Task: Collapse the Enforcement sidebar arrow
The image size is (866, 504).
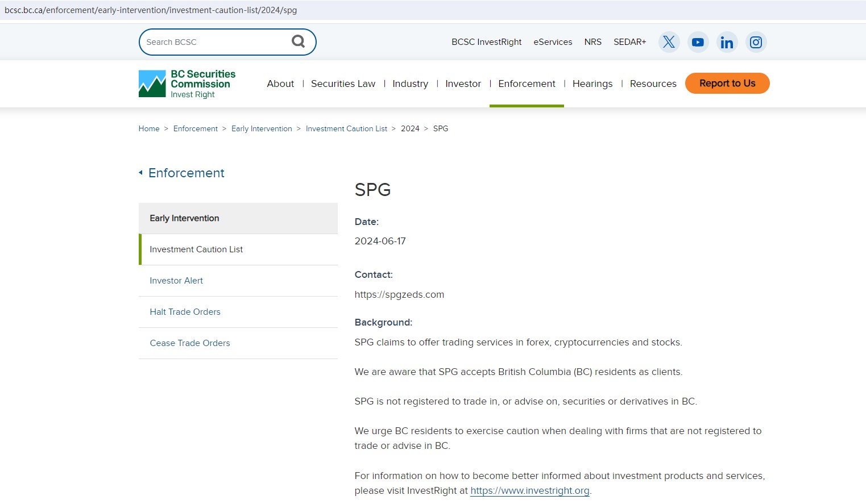Action: click(141, 173)
